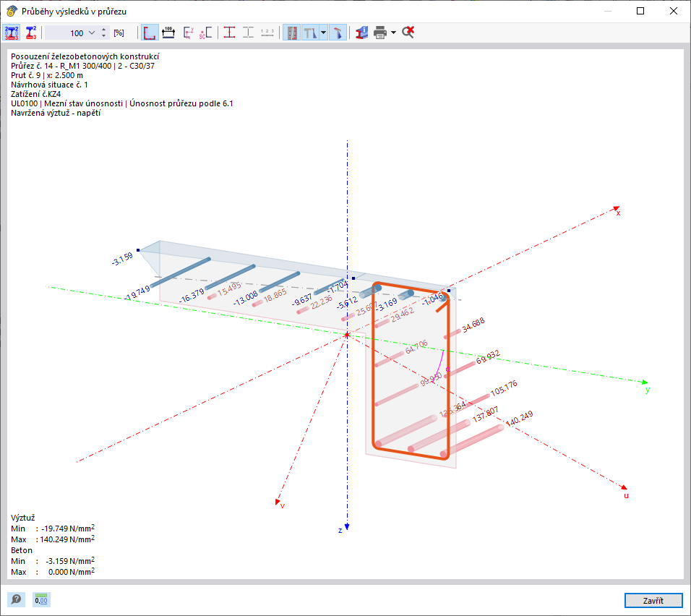Click the red x axis label
Screen dimensions: 691x616
[618, 213]
